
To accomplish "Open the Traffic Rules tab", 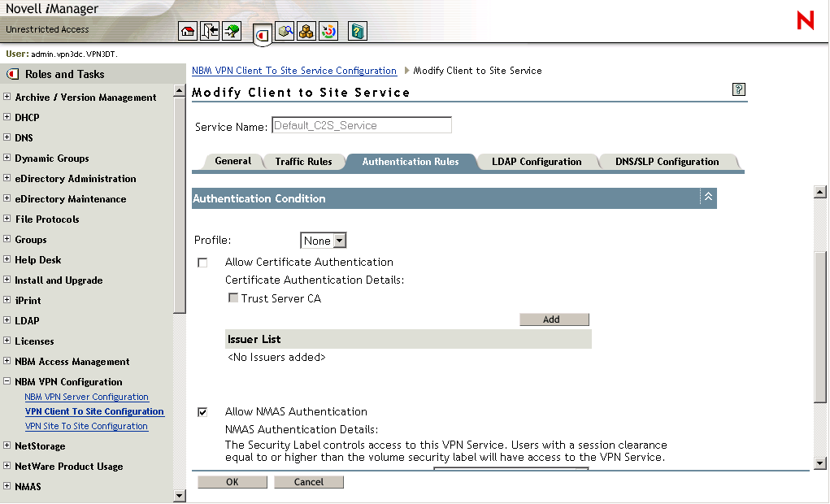I will 303,162.
